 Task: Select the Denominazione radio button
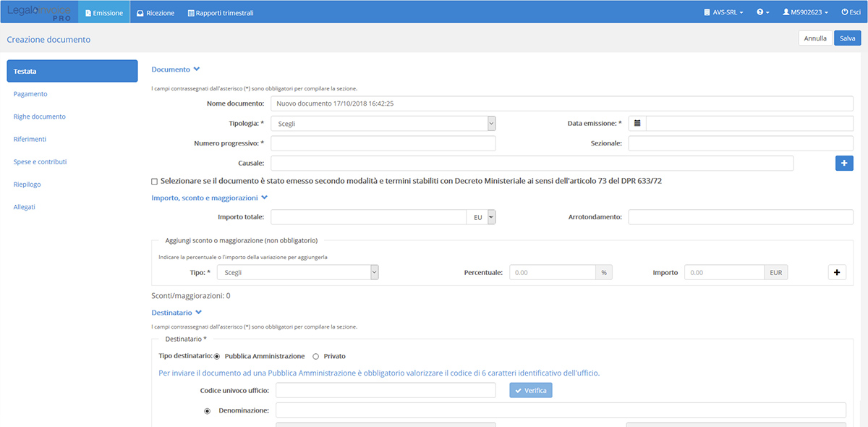coord(208,411)
